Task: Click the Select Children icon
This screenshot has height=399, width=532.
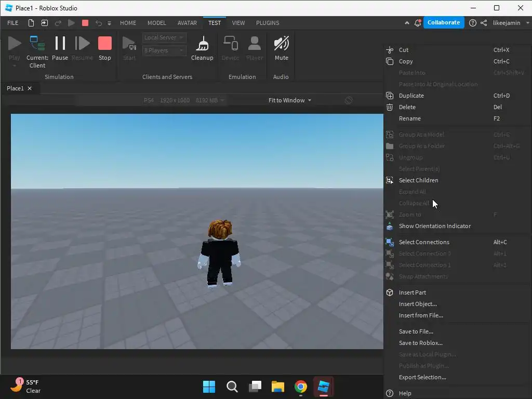Action: point(390,180)
